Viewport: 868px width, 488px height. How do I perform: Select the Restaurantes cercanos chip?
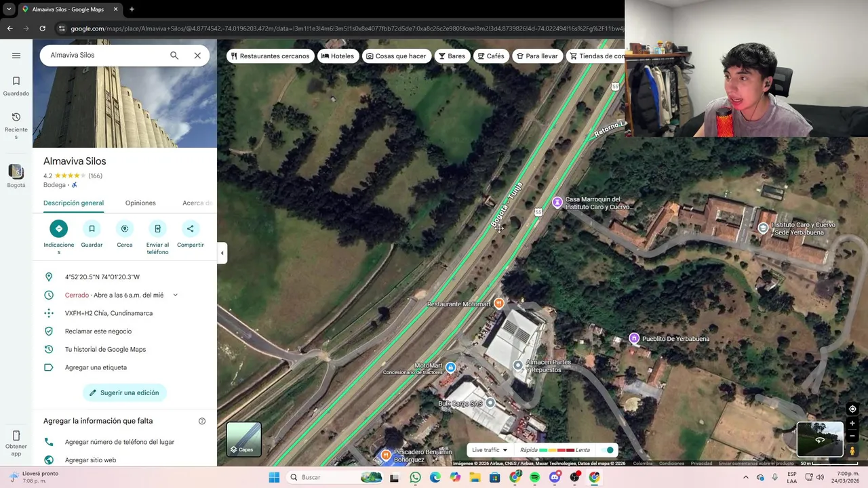tap(270, 56)
